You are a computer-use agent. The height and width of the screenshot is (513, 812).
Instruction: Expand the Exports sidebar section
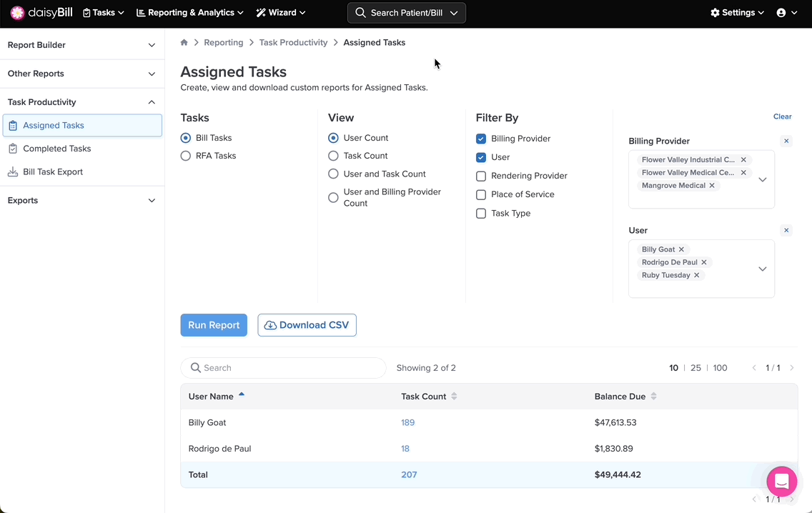[82, 201]
